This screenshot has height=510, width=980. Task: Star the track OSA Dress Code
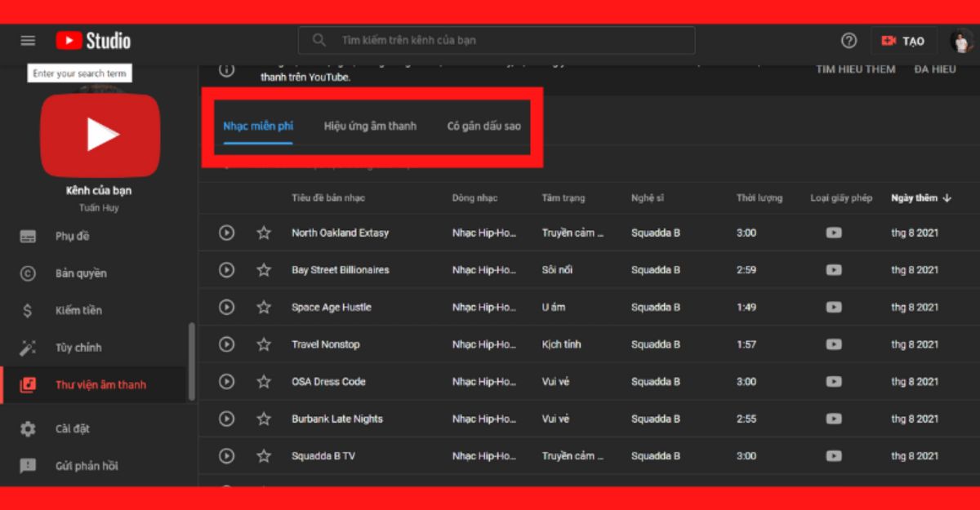click(x=264, y=382)
